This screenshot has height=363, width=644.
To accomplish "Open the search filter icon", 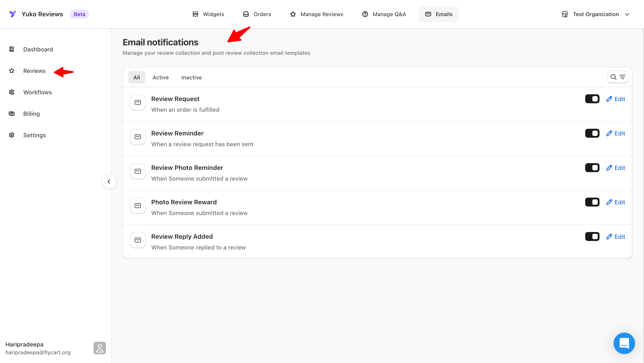I will tap(618, 77).
